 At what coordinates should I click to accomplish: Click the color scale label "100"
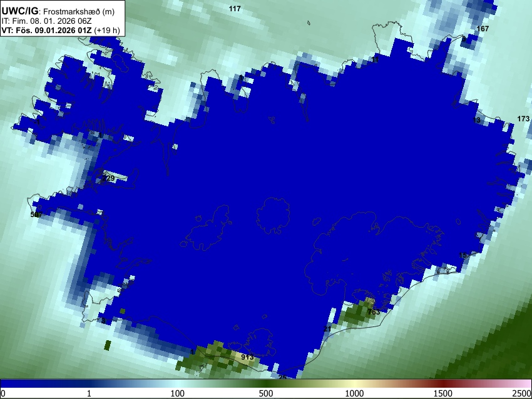pyautogui.click(x=177, y=393)
